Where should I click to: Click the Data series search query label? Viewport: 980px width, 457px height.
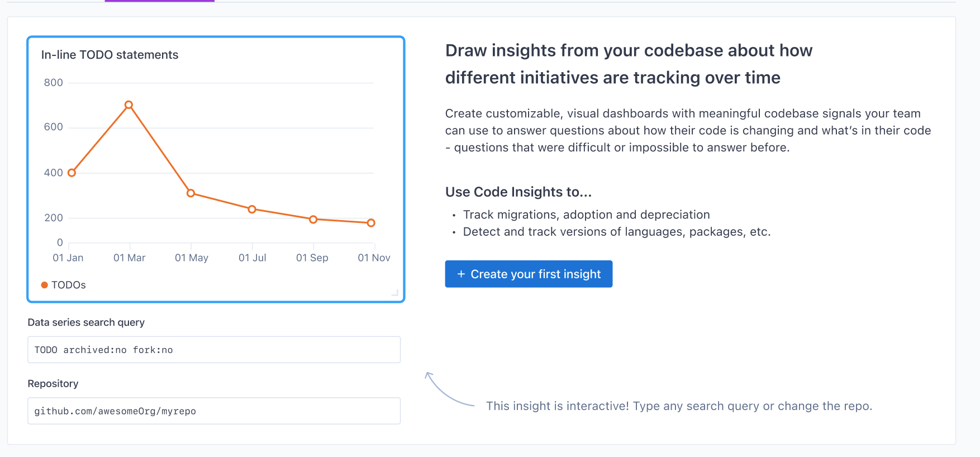[x=86, y=322]
